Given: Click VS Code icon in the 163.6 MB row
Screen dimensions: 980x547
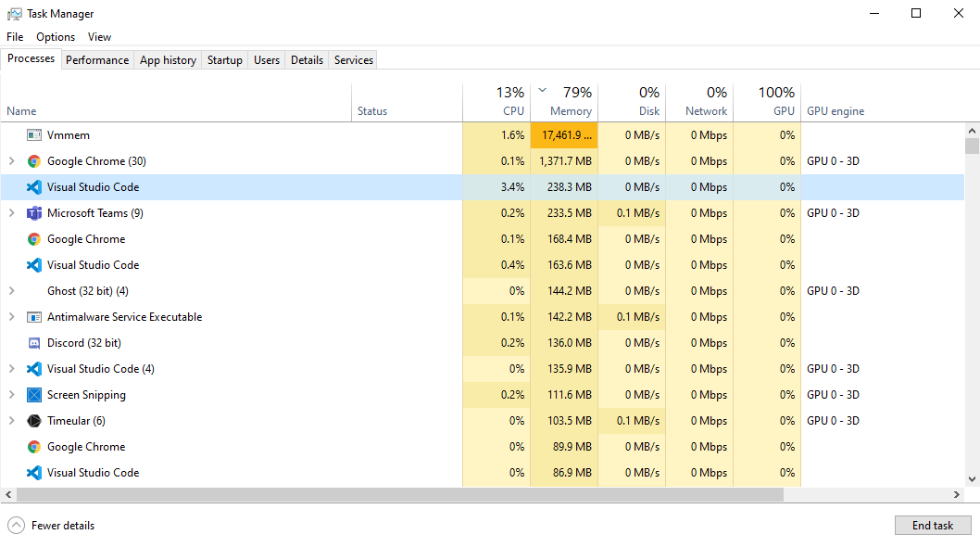Looking at the screenshot, I should click(34, 265).
